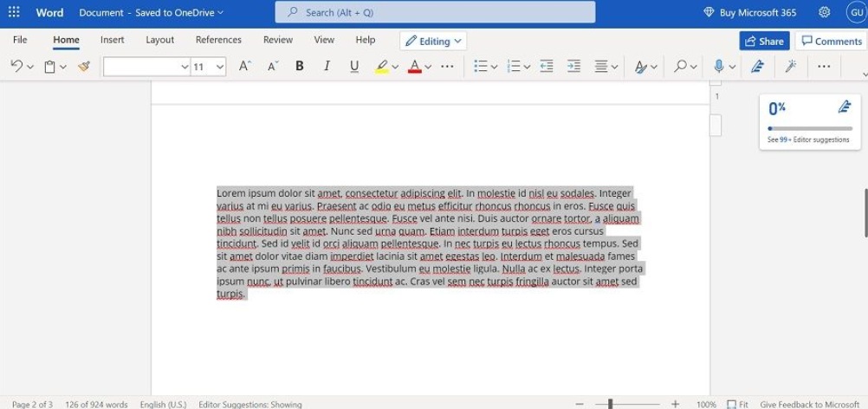Open the GU account avatar

click(x=856, y=12)
